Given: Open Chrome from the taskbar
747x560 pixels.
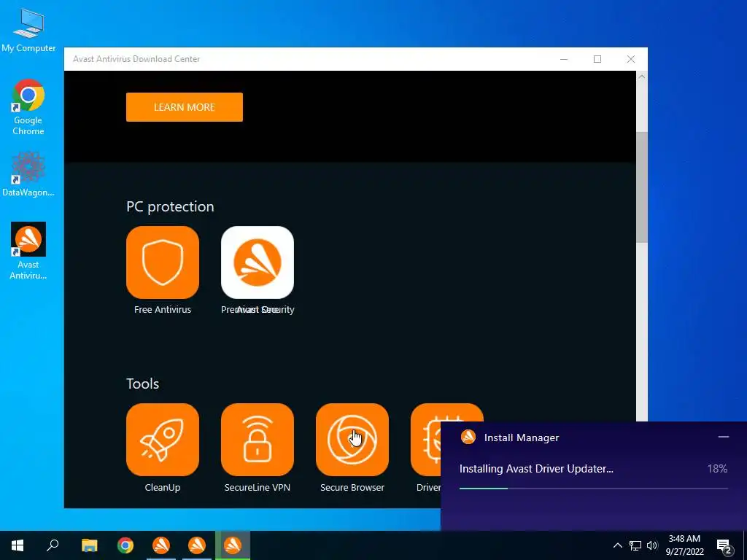Looking at the screenshot, I should click(125, 545).
